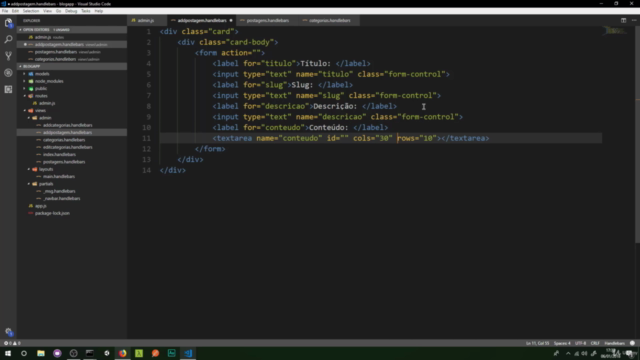Switch to the postagens.handlebars editor tab
Screen dimensions: 640x360
[268, 20]
